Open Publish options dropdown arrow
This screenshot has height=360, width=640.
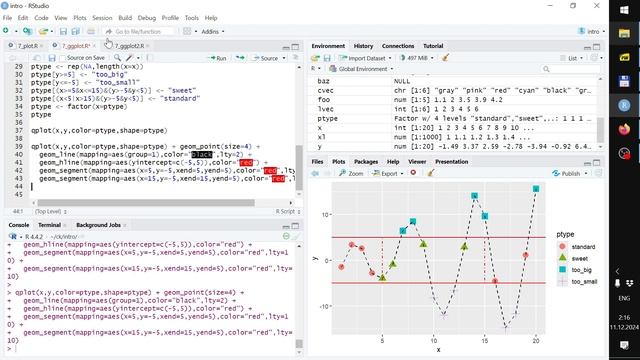[586, 173]
